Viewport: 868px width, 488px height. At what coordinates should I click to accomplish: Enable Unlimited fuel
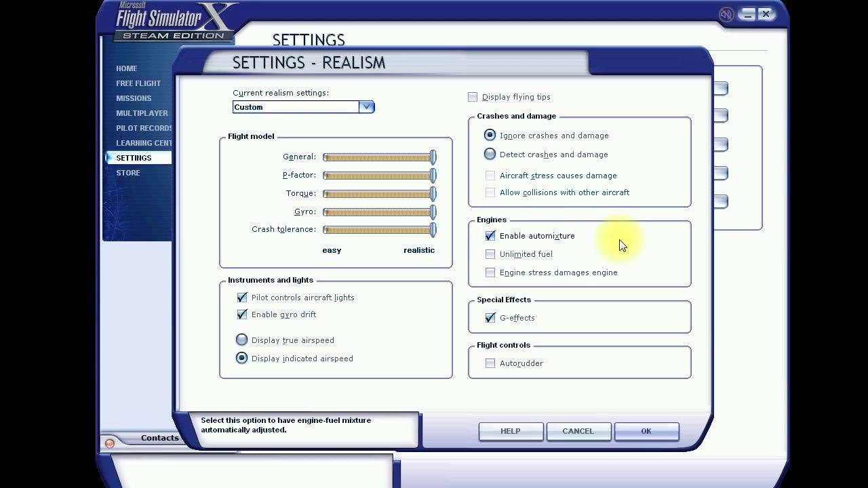coord(490,254)
